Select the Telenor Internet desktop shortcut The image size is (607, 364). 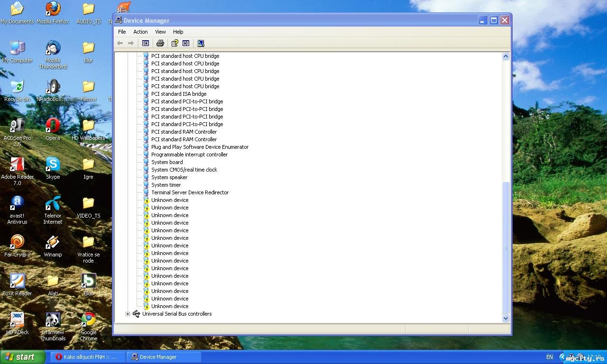click(x=53, y=210)
